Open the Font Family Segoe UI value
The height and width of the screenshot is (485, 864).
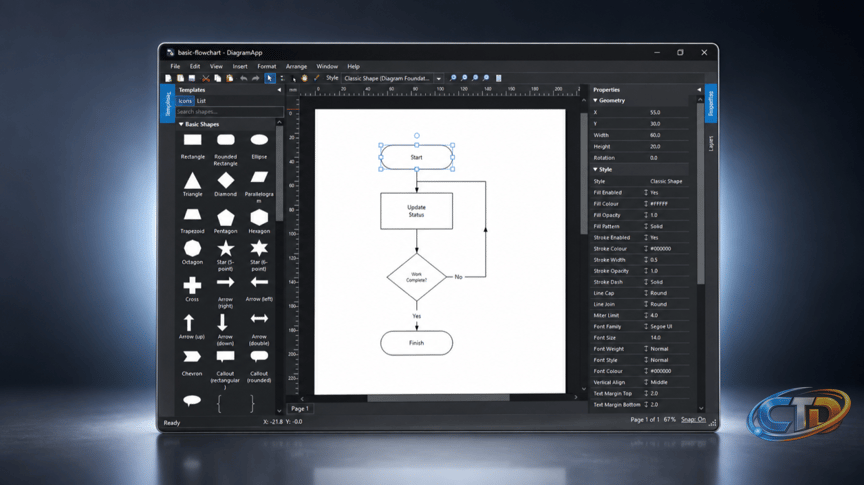coord(661,326)
